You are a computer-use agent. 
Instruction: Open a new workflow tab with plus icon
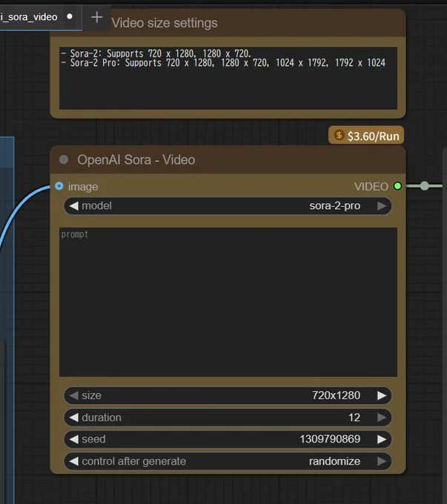click(x=96, y=17)
